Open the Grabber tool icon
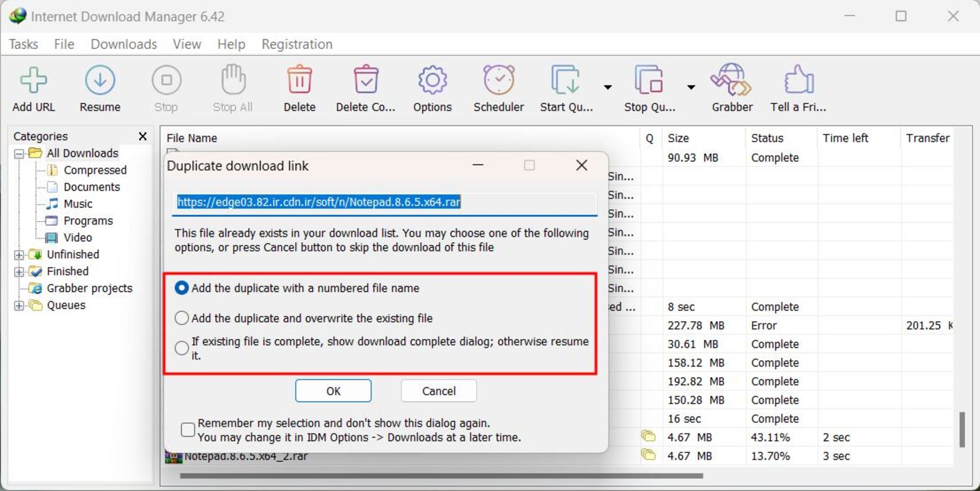 click(731, 80)
